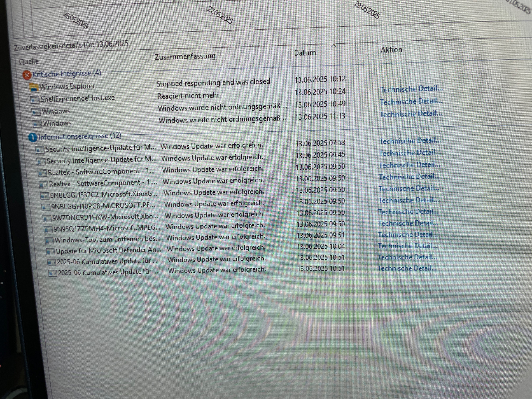This screenshot has height=399, width=532.
Task: Open Technische Details for ShellExperienceHost.exe
Action: pyautogui.click(x=411, y=89)
